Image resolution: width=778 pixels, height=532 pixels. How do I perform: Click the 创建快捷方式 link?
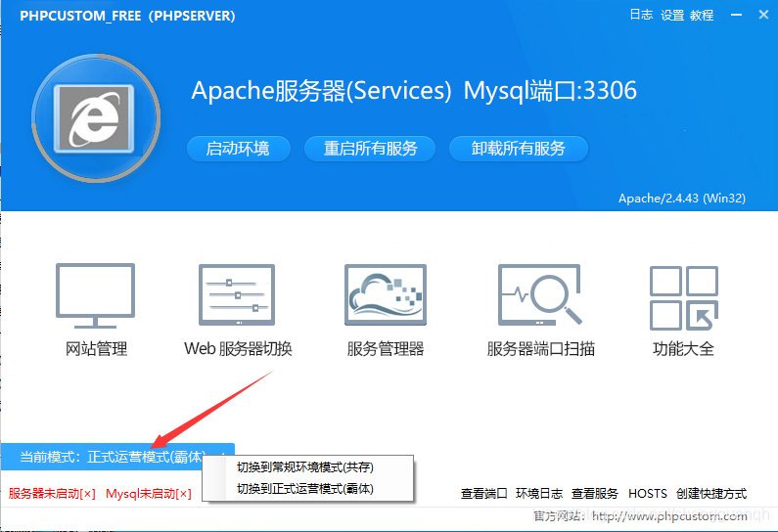pyautogui.click(x=711, y=493)
